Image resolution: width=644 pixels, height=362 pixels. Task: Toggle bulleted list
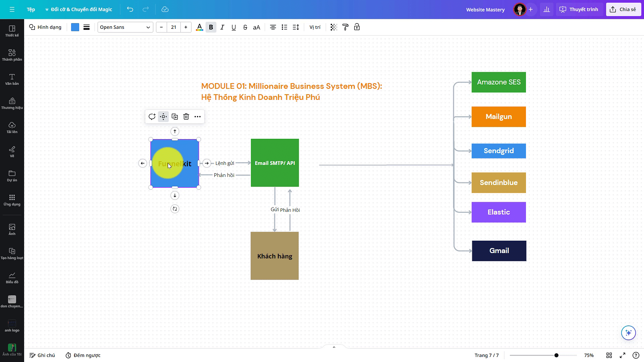coord(284,27)
